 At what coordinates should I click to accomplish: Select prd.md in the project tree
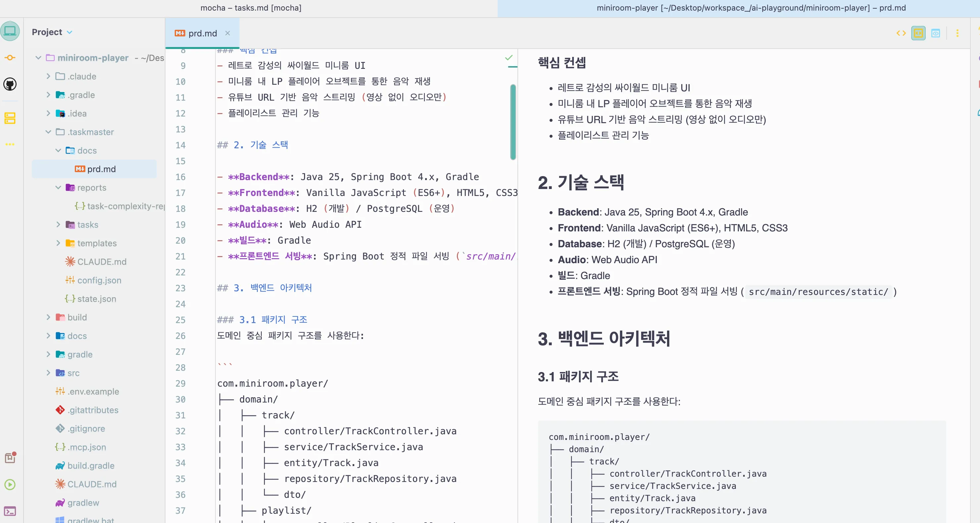pos(94,169)
